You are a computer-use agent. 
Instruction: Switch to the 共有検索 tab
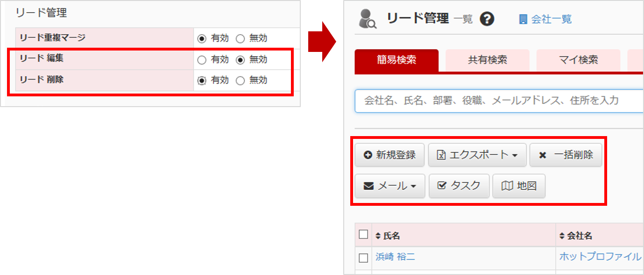[488, 60]
